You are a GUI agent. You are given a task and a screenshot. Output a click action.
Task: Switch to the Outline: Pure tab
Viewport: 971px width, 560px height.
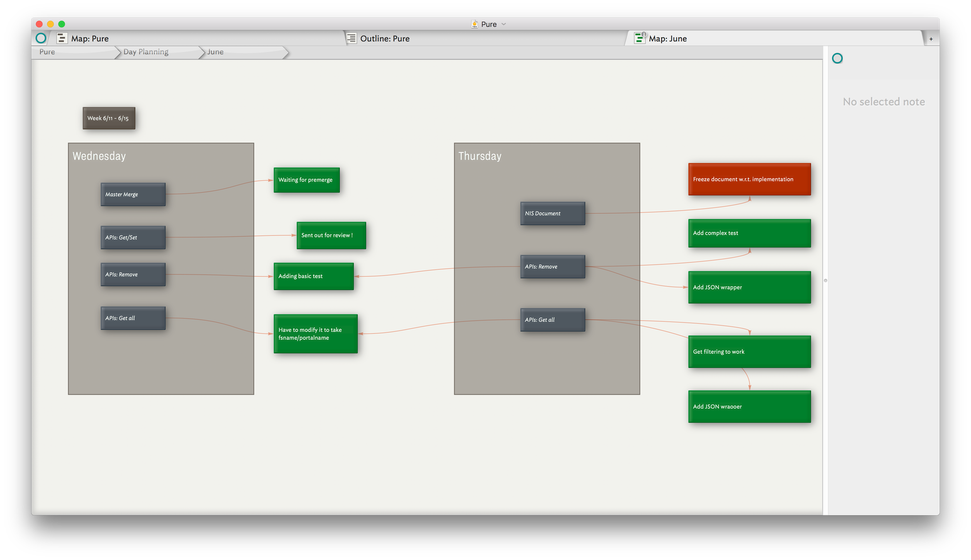coord(385,38)
